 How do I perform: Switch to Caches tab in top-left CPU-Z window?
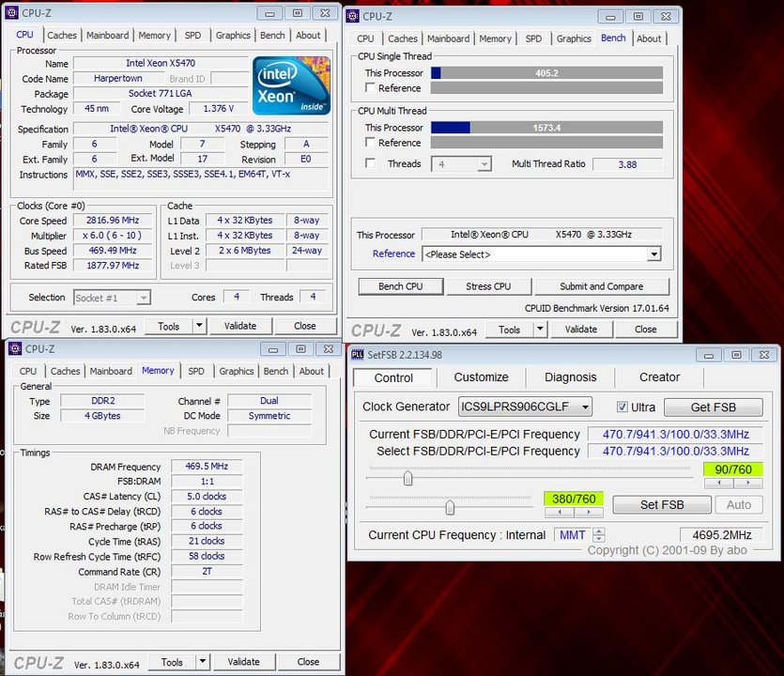[62, 35]
